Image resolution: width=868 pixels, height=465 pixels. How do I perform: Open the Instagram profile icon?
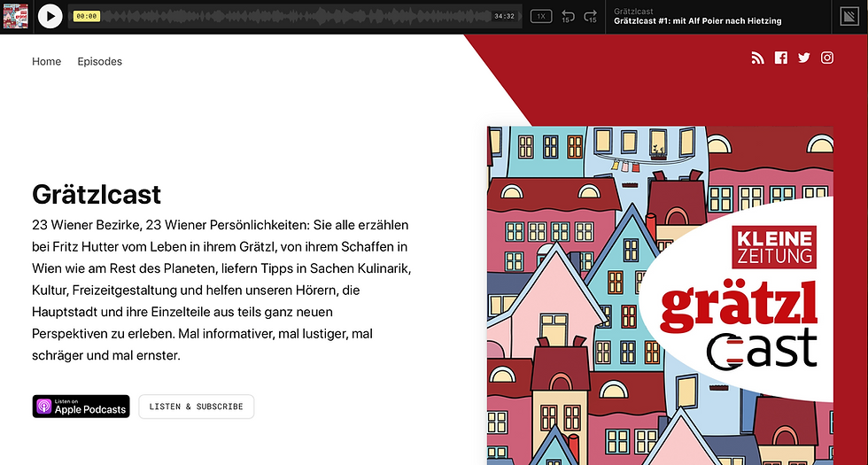click(827, 58)
